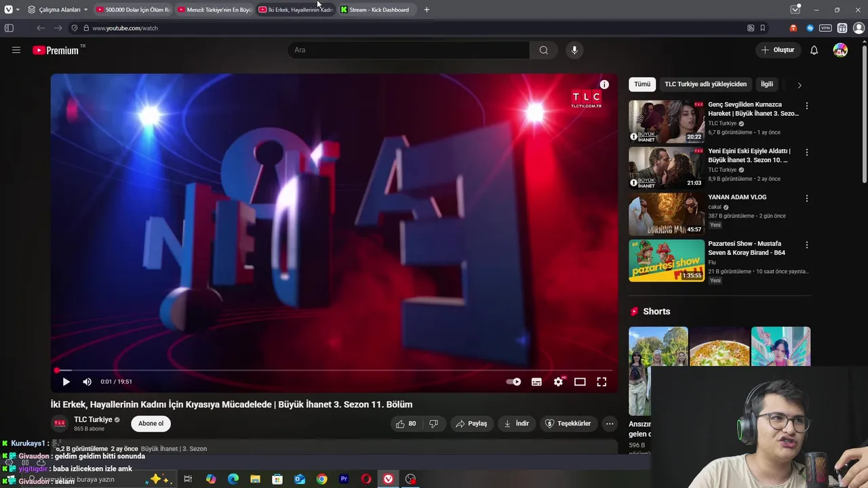Toggle subtitles in the player
This screenshot has width=868, height=488.
pos(536,382)
